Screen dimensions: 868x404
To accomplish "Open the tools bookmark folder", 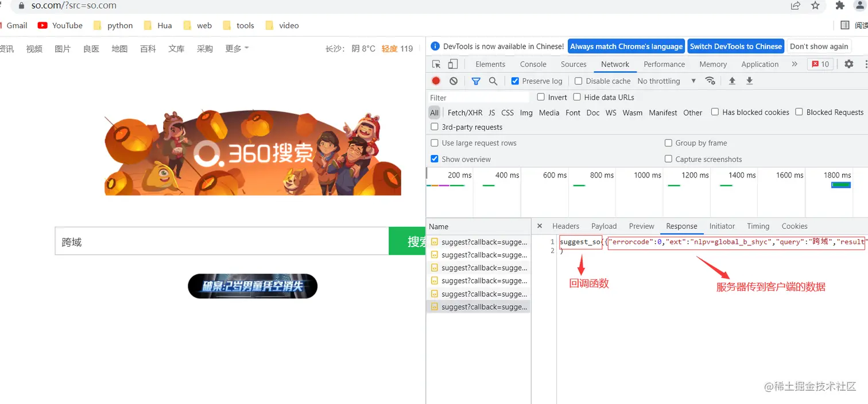I will point(238,25).
